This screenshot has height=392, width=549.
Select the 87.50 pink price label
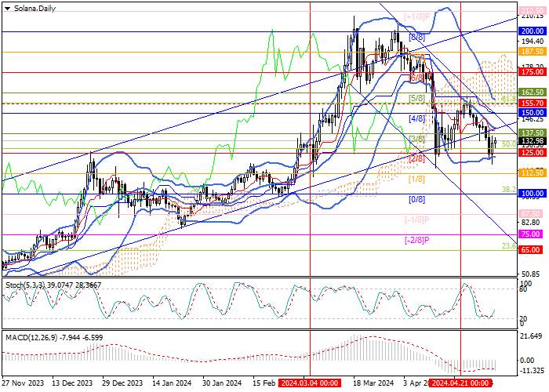pyautogui.click(x=532, y=213)
